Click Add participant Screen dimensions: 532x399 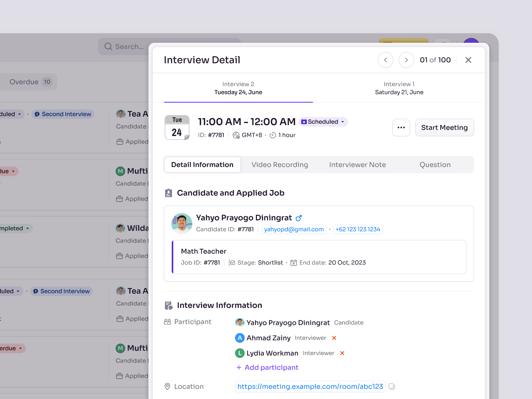click(x=267, y=367)
